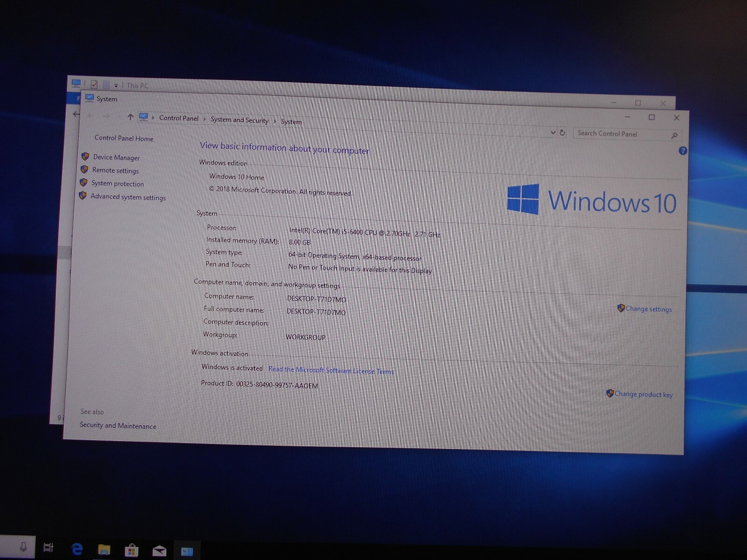This screenshot has height=560, width=747.
Task: Click the shield icon beside Change settings
Action: click(x=621, y=308)
